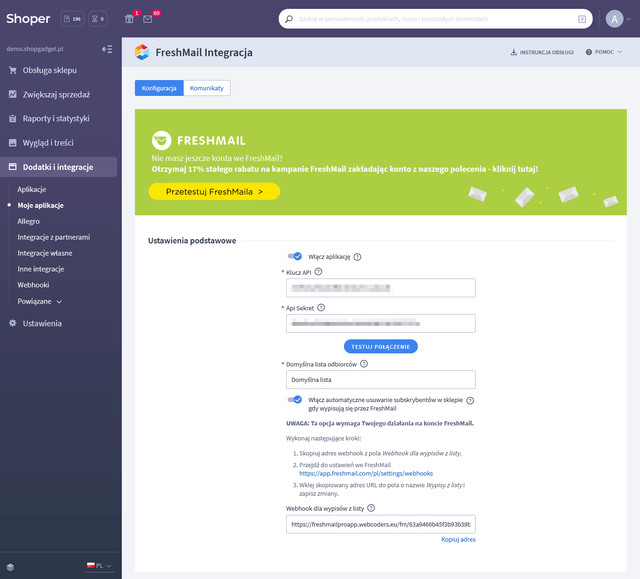Expand the Powiązane submenu
The height and width of the screenshot is (579, 640).
point(40,302)
